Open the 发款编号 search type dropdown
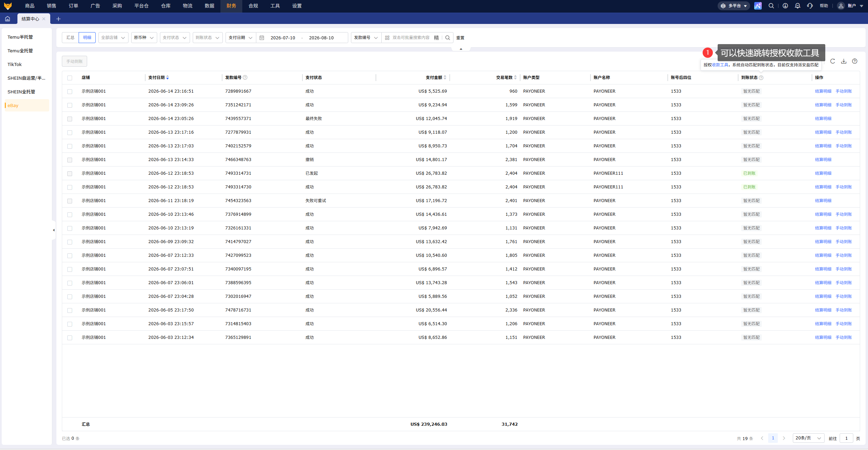 (x=366, y=38)
